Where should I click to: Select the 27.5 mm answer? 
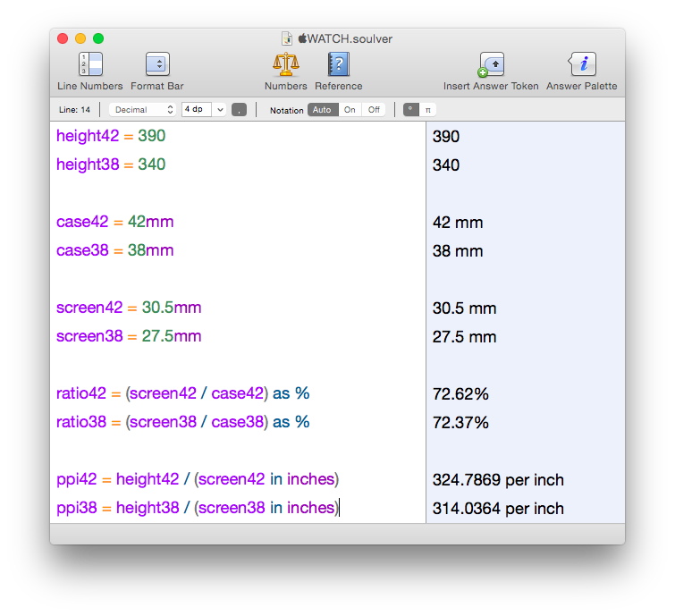(x=465, y=337)
